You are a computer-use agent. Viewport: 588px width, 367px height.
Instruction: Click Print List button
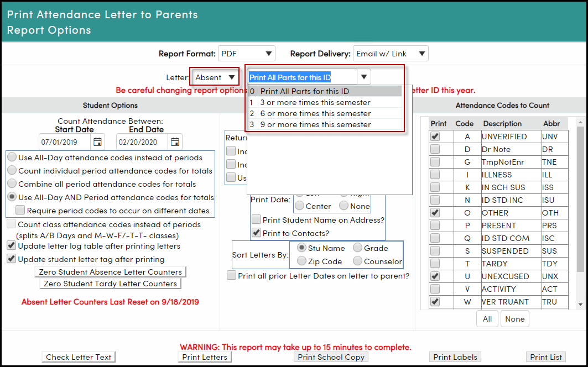click(x=546, y=357)
